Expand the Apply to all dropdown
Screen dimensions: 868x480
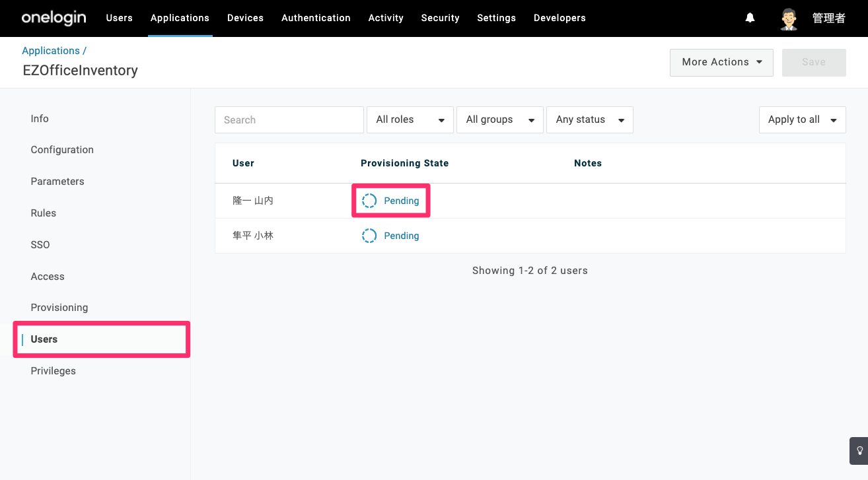802,120
